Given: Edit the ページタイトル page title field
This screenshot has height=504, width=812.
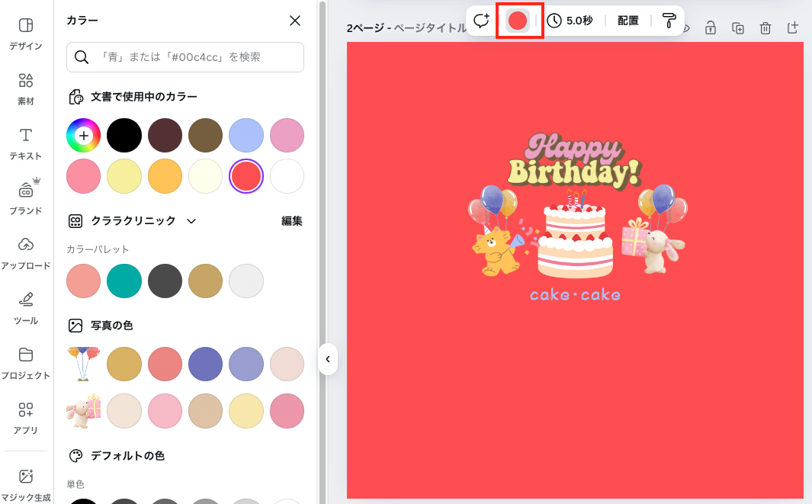Looking at the screenshot, I should click(x=430, y=28).
